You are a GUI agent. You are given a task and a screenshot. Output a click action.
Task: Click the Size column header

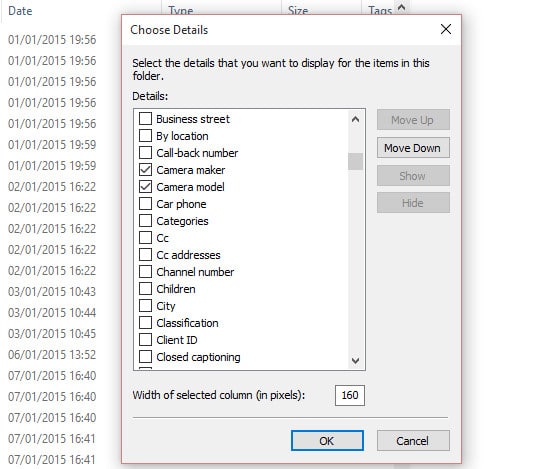click(298, 11)
